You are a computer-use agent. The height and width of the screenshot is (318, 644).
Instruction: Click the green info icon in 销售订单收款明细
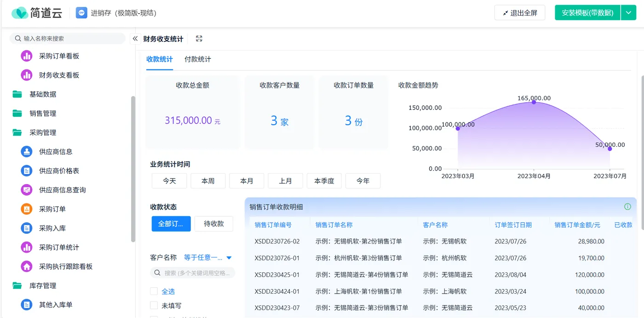tap(627, 207)
